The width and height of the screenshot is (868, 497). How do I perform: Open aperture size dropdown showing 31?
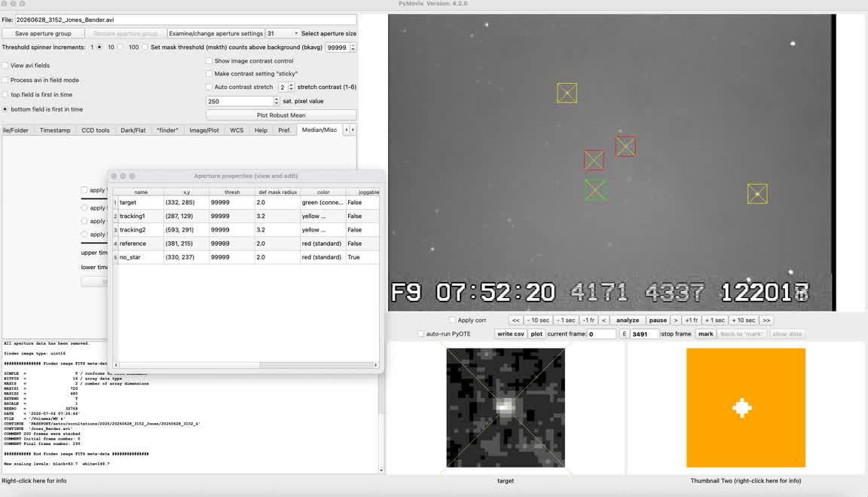pos(283,33)
